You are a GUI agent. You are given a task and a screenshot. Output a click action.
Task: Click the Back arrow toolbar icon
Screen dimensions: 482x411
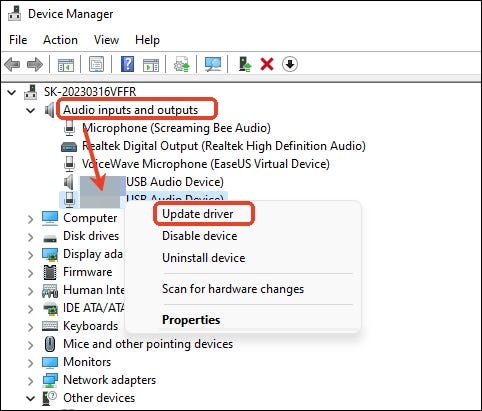pos(12,64)
